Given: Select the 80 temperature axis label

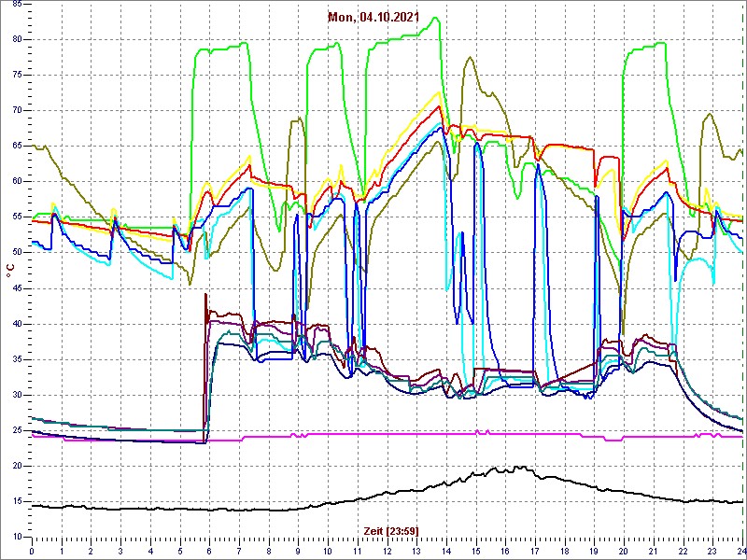Looking at the screenshot, I should (16, 40).
